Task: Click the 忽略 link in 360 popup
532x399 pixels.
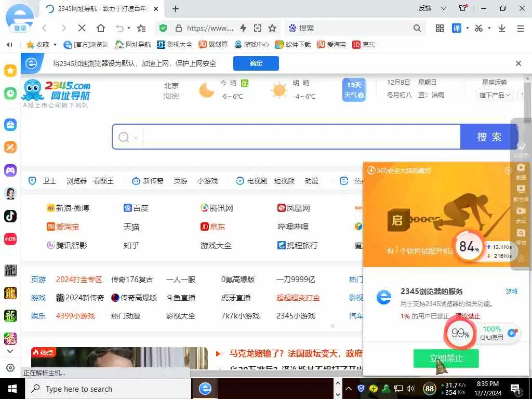Action: click(x=511, y=291)
